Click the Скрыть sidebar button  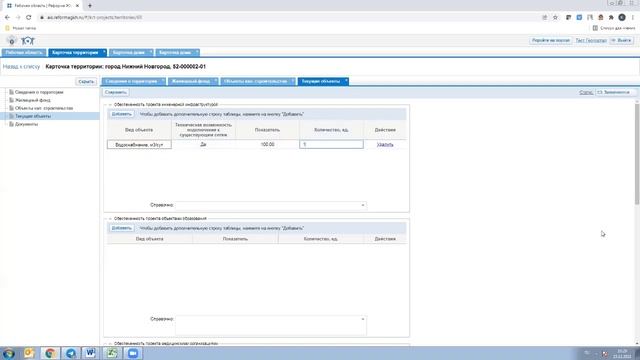coord(86,82)
